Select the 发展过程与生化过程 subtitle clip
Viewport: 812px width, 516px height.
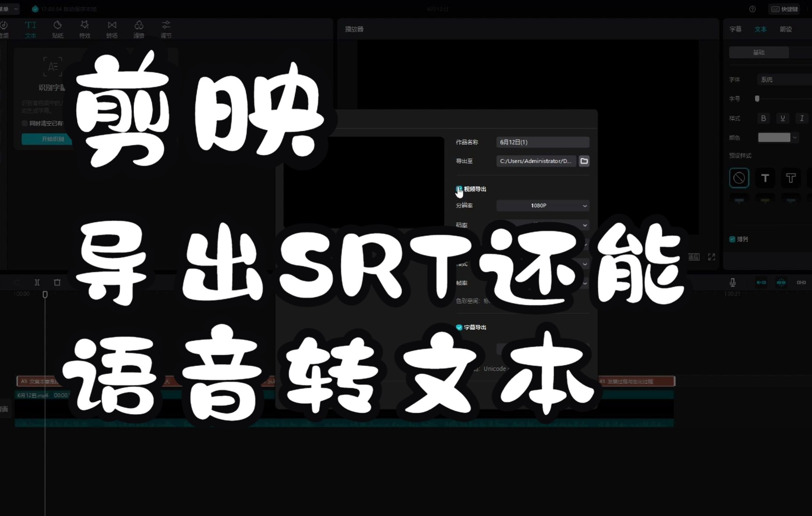pos(636,381)
